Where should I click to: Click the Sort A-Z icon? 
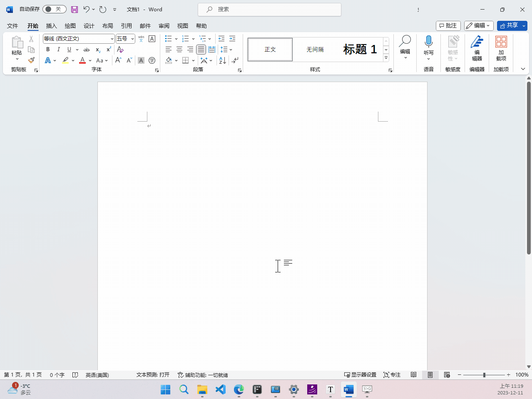pos(223,60)
